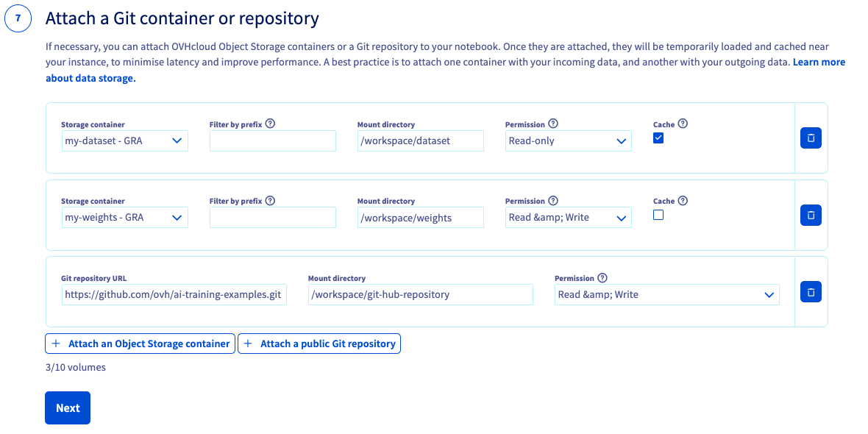Click the Git repository URL input field

click(174, 295)
